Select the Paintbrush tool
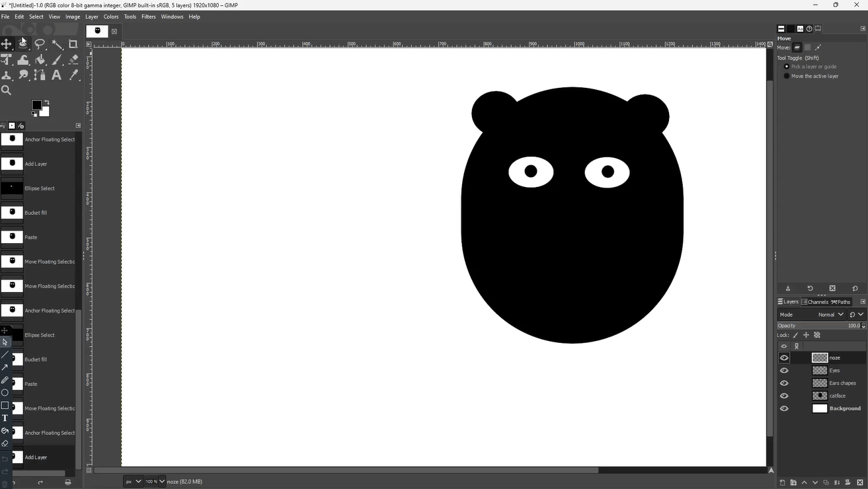 [x=57, y=59]
